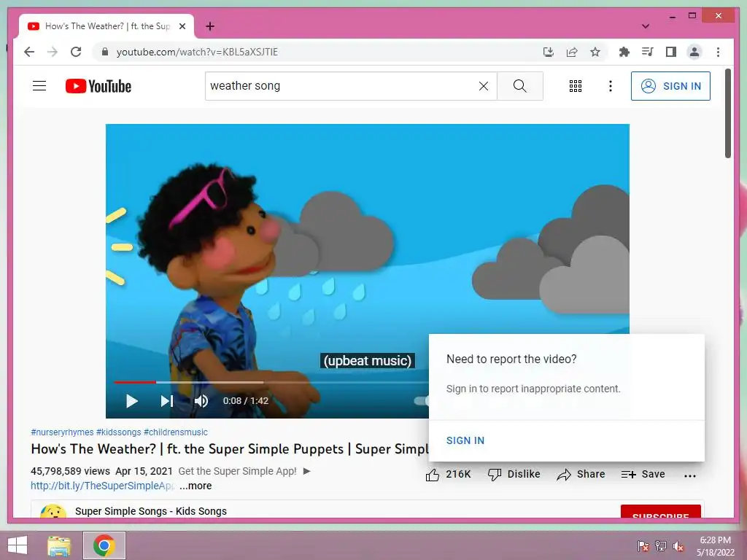Open Super Simple Songs - Kids Songs channel
Viewport: 747px width, 560px height.
tap(150, 511)
